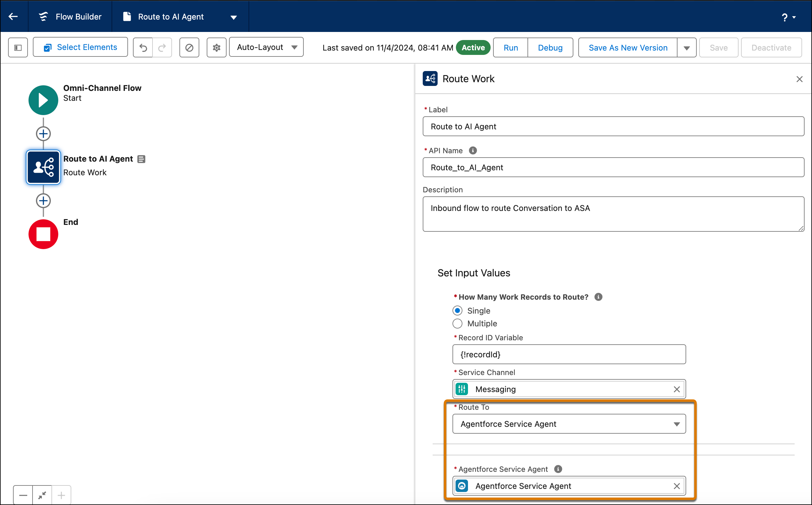Open the Route To dropdown
Viewport: 812px width, 505px height.
coord(569,424)
